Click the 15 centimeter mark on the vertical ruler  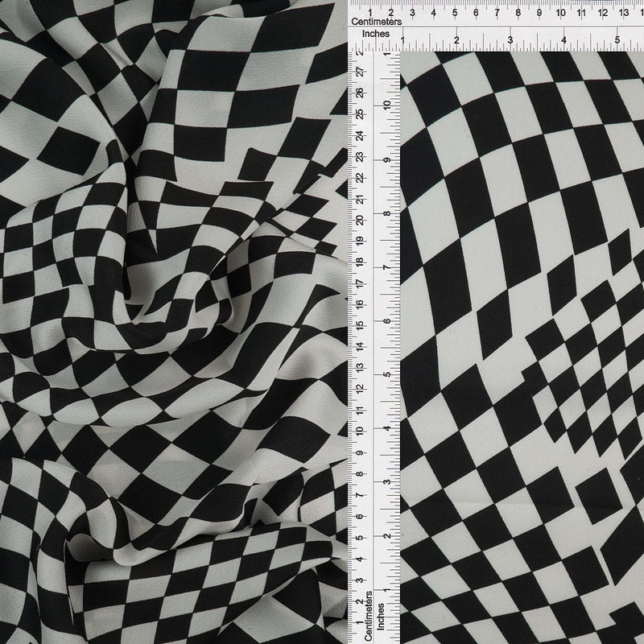click(x=360, y=324)
